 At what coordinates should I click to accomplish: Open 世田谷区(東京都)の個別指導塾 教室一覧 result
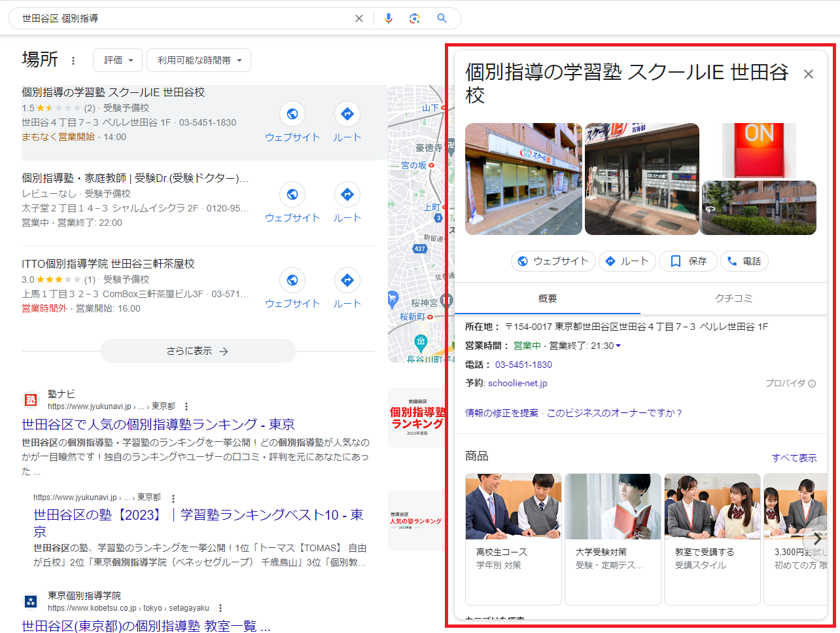coord(146,626)
